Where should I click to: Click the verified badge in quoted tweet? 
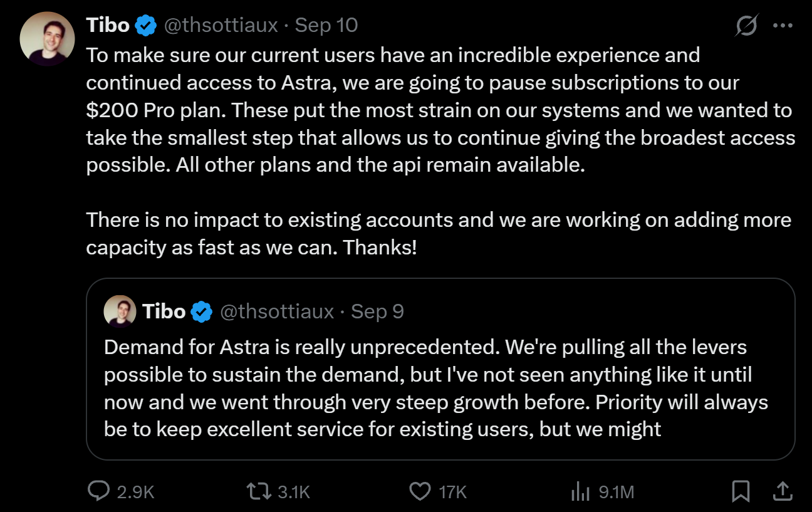tap(202, 311)
